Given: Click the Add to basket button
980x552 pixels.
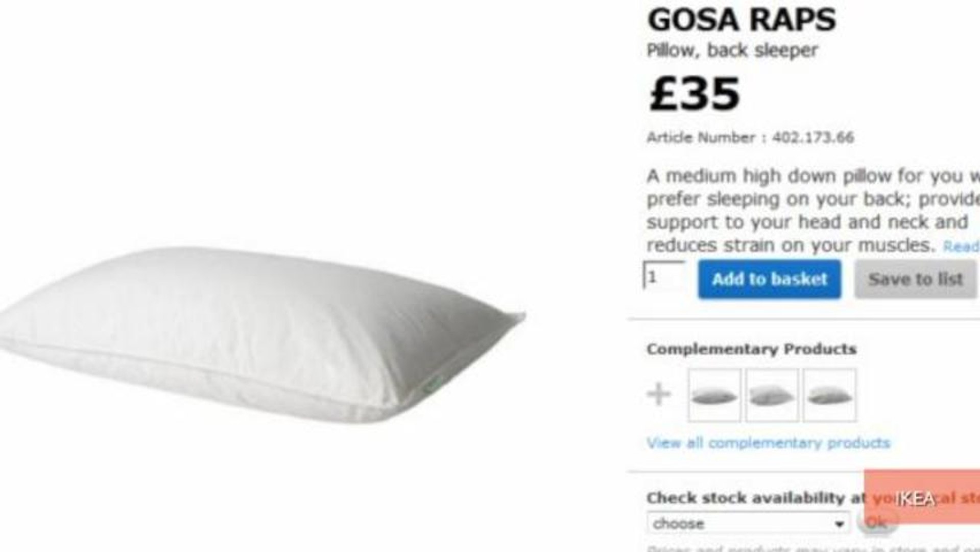Looking at the screenshot, I should (769, 279).
